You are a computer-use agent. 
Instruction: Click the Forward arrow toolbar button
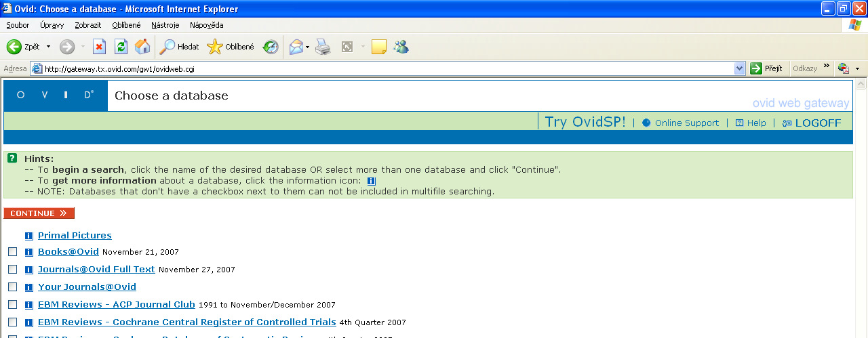(67, 47)
